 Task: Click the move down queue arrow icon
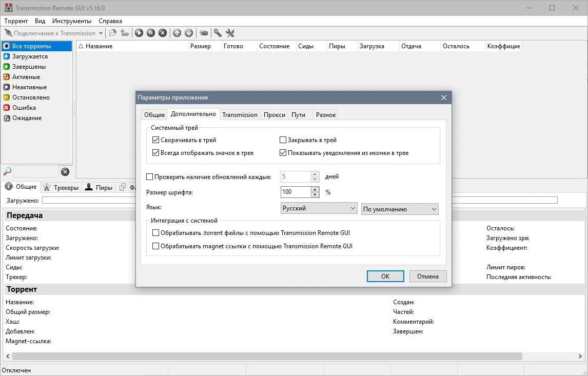(189, 33)
